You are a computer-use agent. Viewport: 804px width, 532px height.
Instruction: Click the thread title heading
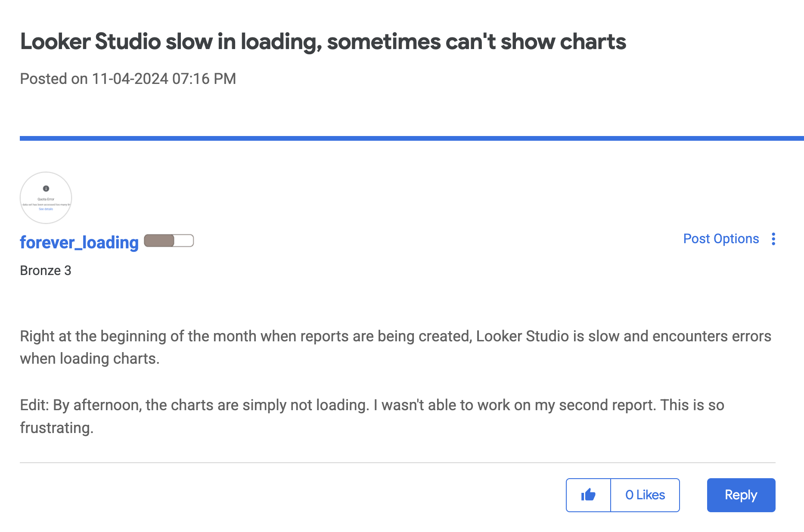pos(323,41)
